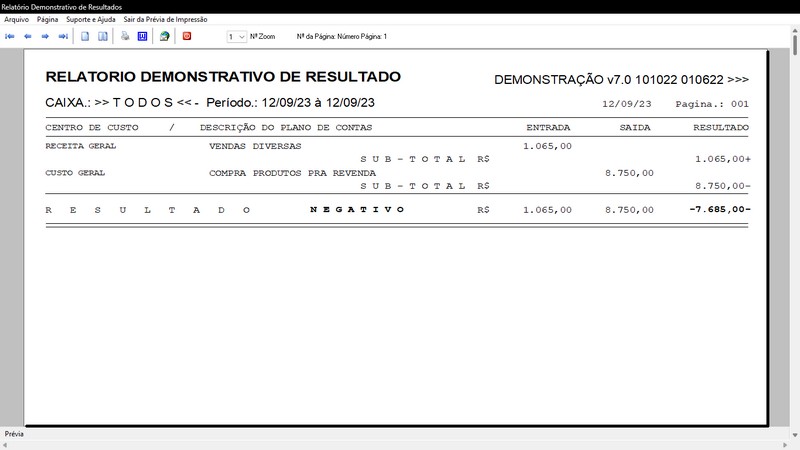Image resolution: width=800 pixels, height=450 pixels.
Task: Click the 8.750,00- subtotal value
Action: (722, 186)
